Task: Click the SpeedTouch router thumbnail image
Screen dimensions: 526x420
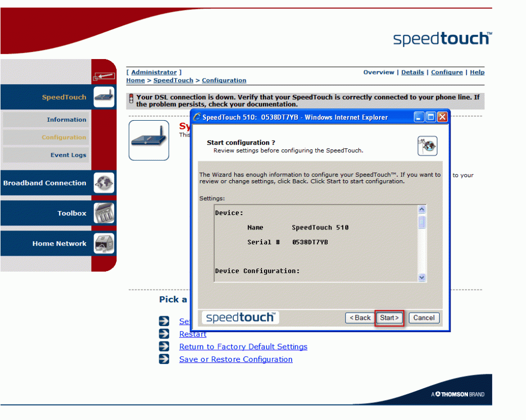Action: (x=148, y=140)
